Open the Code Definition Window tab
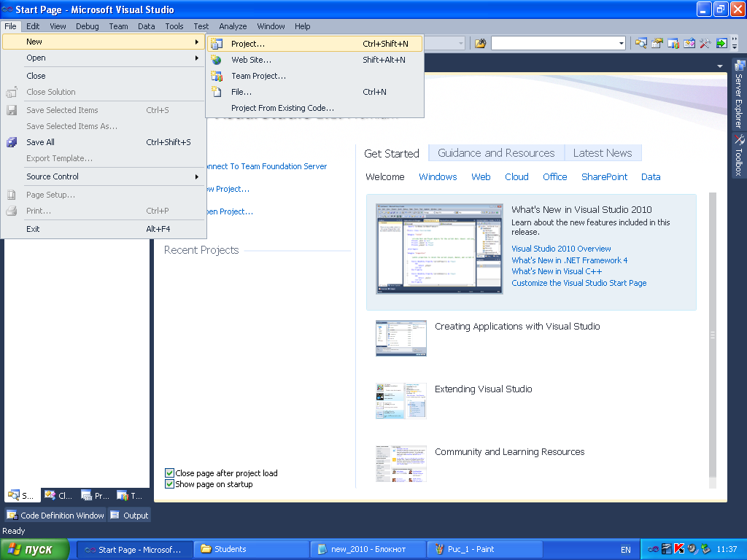Screen dimensions: 747x560 point(55,516)
